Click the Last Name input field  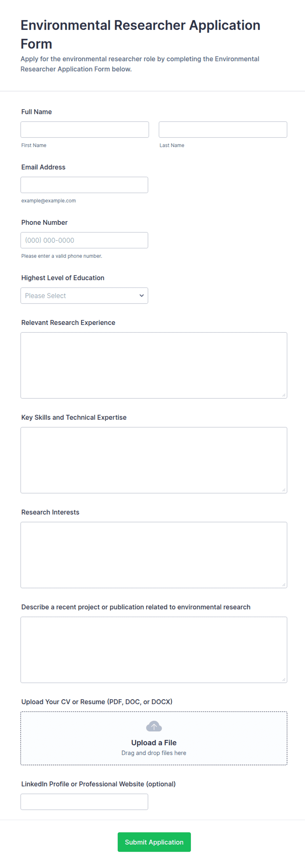coord(223,129)
